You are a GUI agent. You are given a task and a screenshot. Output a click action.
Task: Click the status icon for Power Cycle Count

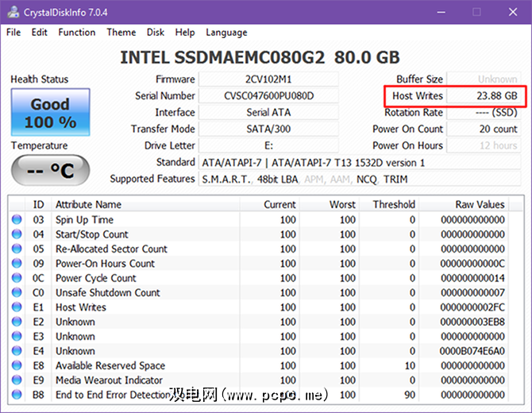pyautogui.click(x=17, y=279)
